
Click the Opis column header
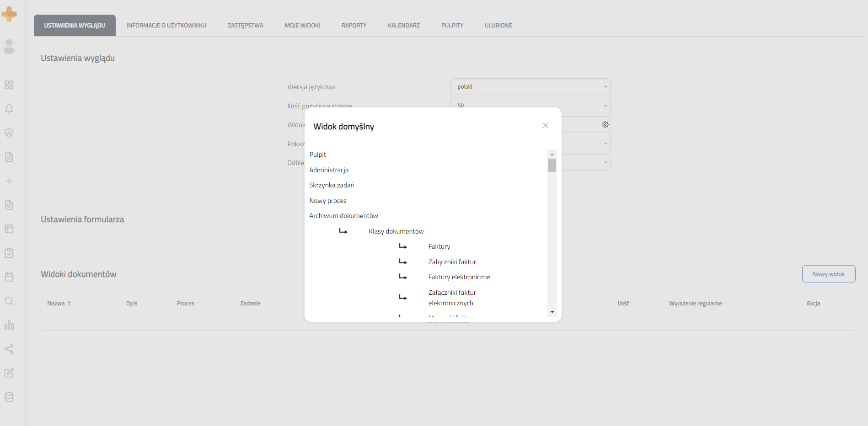132,304
